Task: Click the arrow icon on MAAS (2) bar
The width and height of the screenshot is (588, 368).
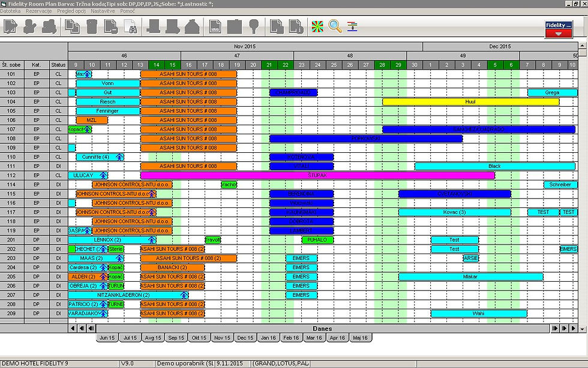Action: click(119, 258)
